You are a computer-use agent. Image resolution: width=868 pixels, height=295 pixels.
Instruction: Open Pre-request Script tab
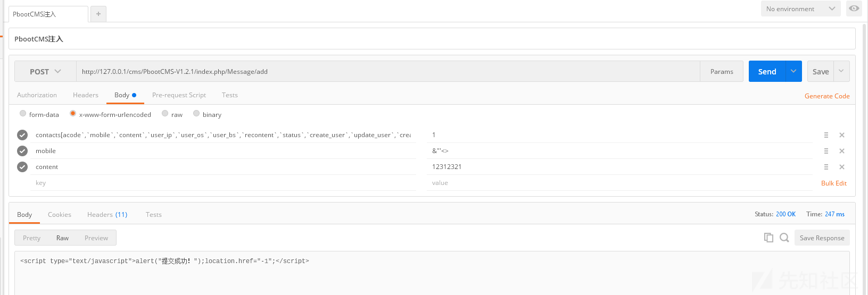[x=179, y=95]
